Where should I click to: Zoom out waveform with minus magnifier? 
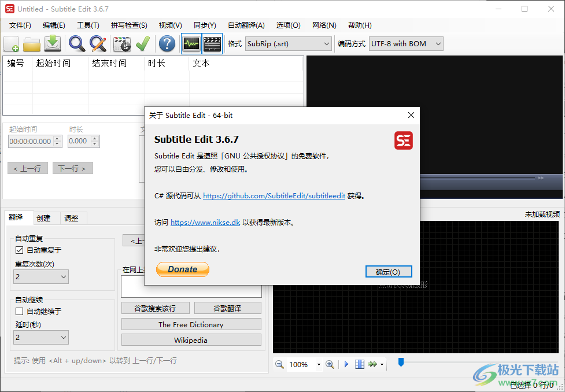(279, 364)
